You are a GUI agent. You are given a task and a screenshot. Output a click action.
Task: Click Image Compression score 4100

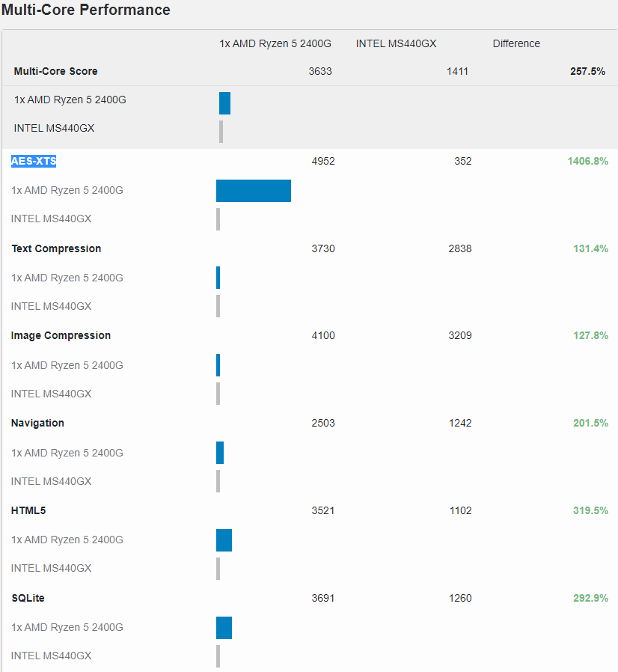pyautogui.click(x=323, y=335)
